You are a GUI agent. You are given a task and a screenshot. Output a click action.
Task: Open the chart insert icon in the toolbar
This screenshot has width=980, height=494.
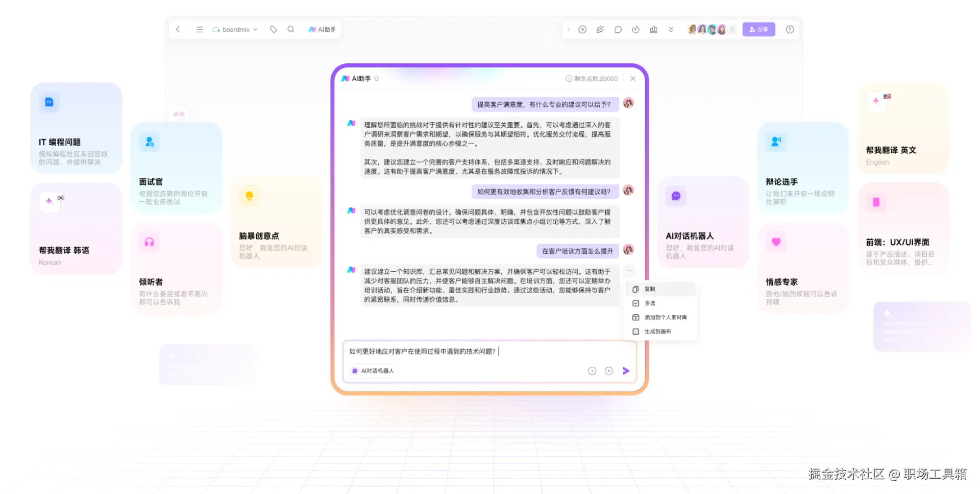[x=653, y=29]
